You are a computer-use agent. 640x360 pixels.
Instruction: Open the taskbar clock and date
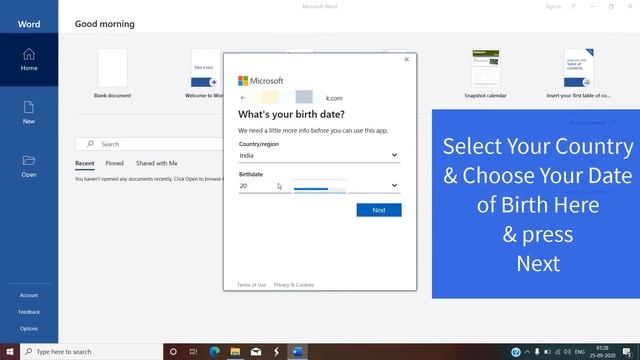[602, 352]
